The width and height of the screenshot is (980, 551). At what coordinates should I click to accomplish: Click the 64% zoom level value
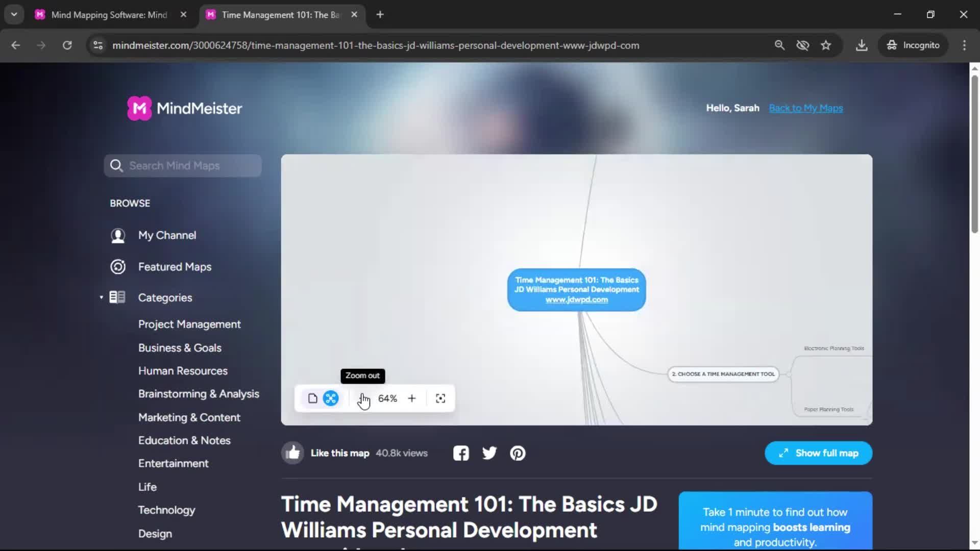[387, 398]
